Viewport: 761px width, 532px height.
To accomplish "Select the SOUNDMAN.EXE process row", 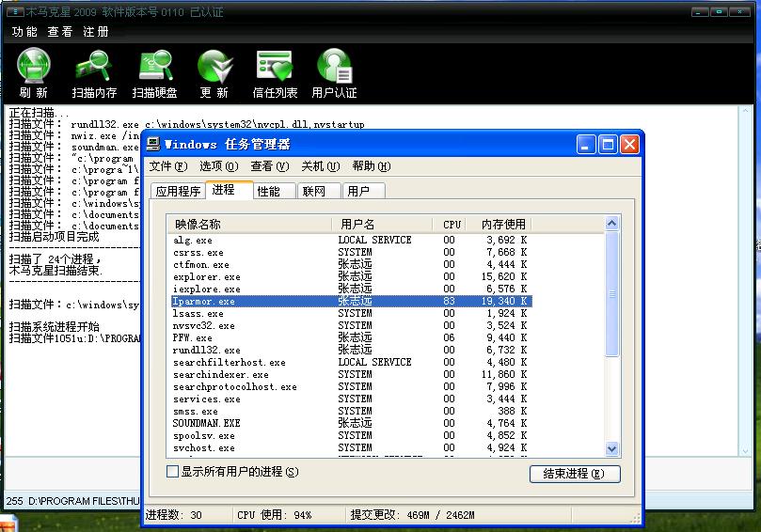I will (x=352, y=423).
